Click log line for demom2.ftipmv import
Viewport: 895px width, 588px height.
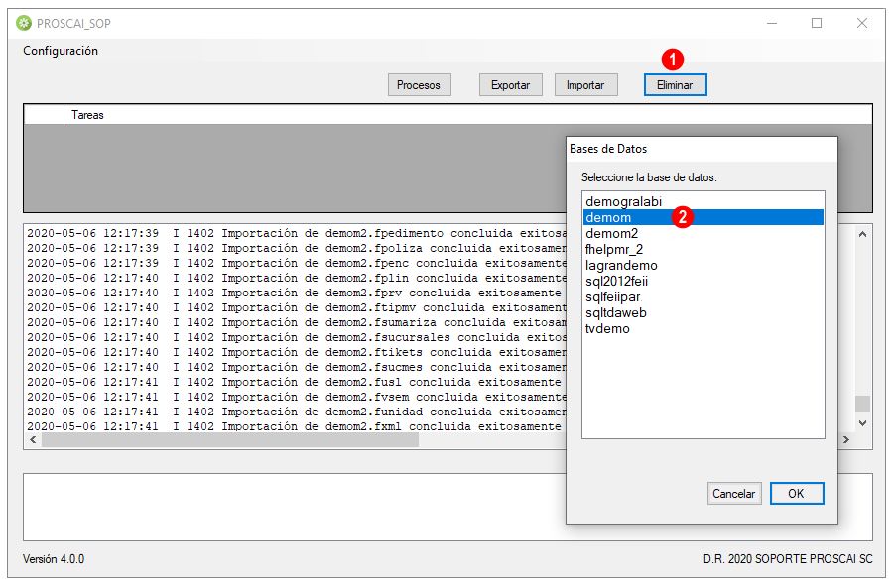tap(297, 307)
